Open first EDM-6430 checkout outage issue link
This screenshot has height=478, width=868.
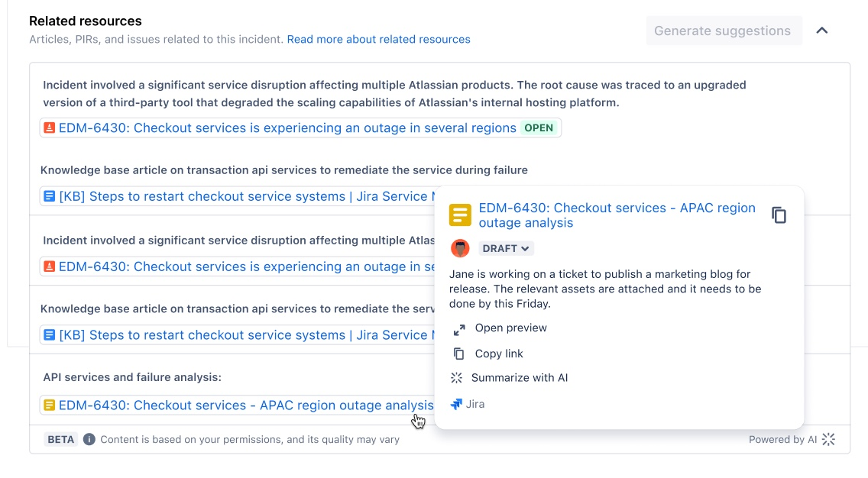287,128
